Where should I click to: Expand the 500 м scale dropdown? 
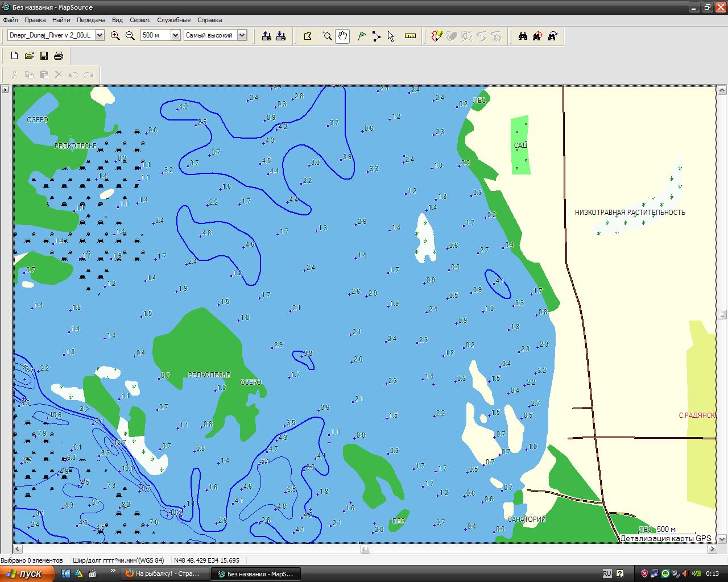point(175,35)
